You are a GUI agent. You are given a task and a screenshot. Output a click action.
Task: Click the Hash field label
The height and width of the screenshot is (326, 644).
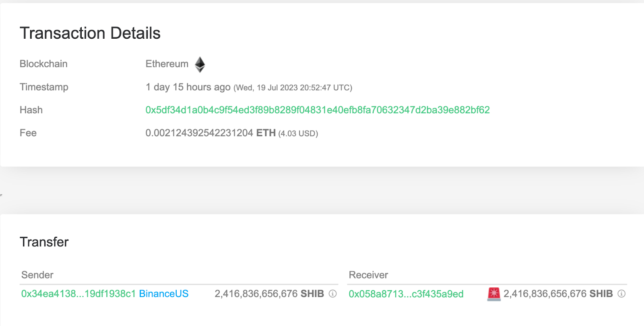[31, 110]
